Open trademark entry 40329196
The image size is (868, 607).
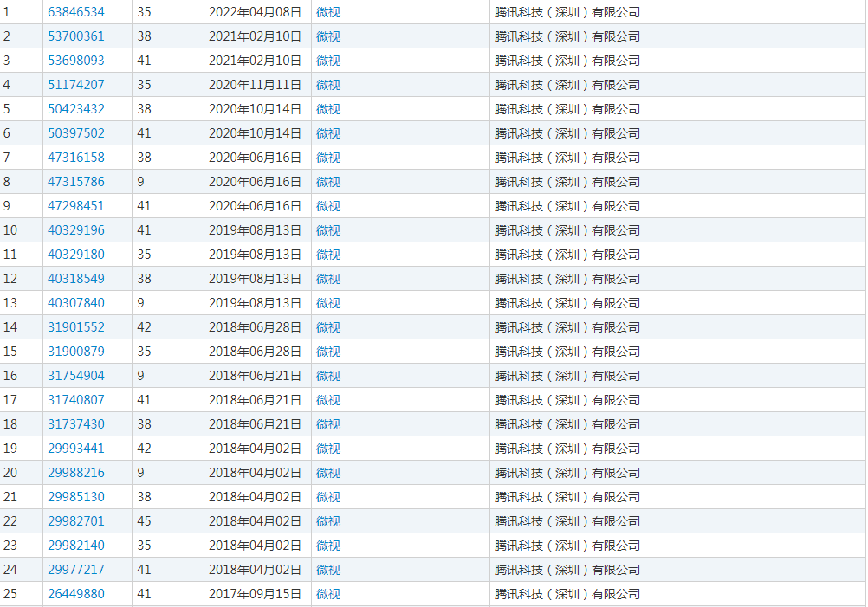point(76,230)
